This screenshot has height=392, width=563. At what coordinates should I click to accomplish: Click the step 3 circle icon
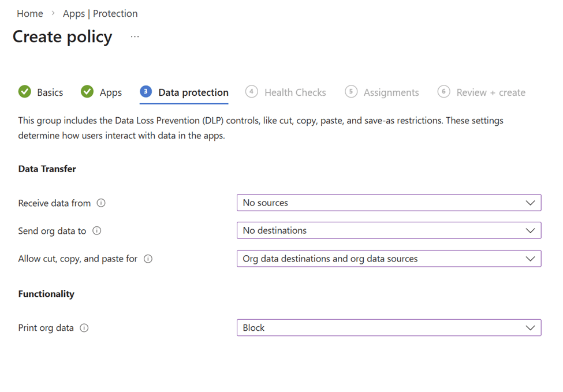pos(146,92)
